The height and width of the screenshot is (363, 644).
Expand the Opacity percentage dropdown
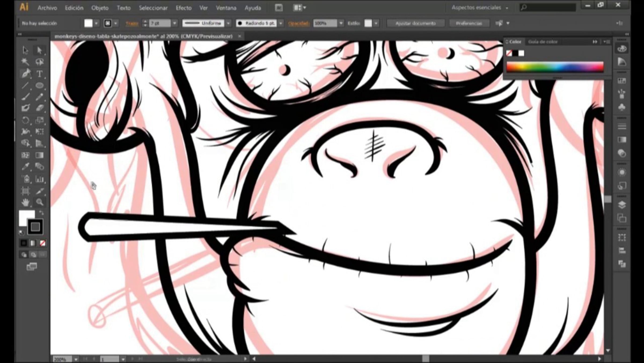341,23
